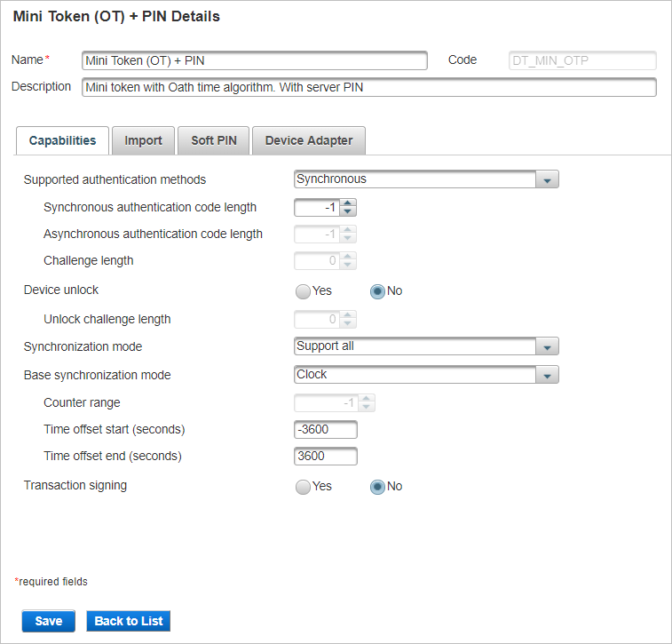Click the Counter range value field
Screen dimensions: 672x644
point(327,403)
